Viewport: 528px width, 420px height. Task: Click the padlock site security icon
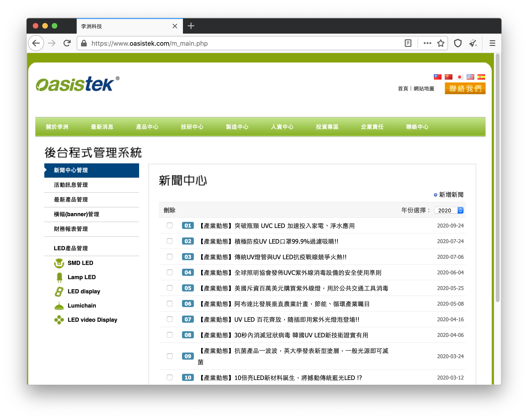(84, 43)
